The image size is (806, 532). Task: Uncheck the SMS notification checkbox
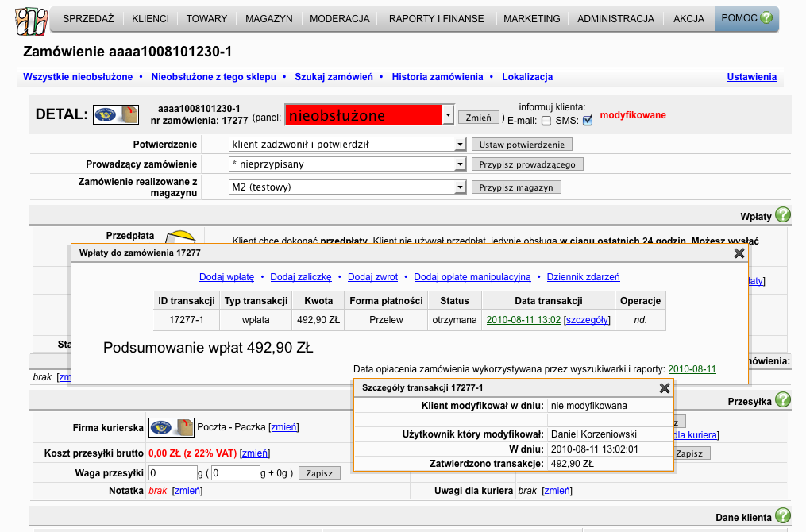click(x=588, y=121)
